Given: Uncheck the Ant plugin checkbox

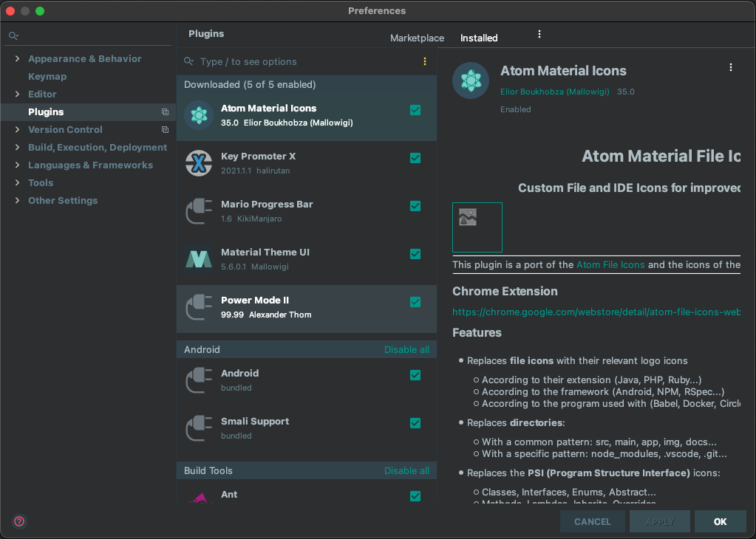Looking at the screenshot, I should click(x=415, y=496).
